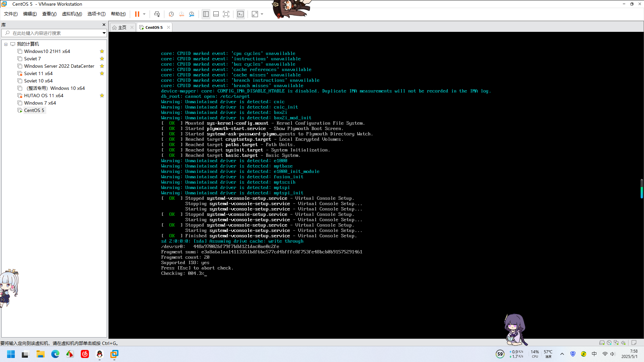Click VMware Workstation taskbar icon

114,354
